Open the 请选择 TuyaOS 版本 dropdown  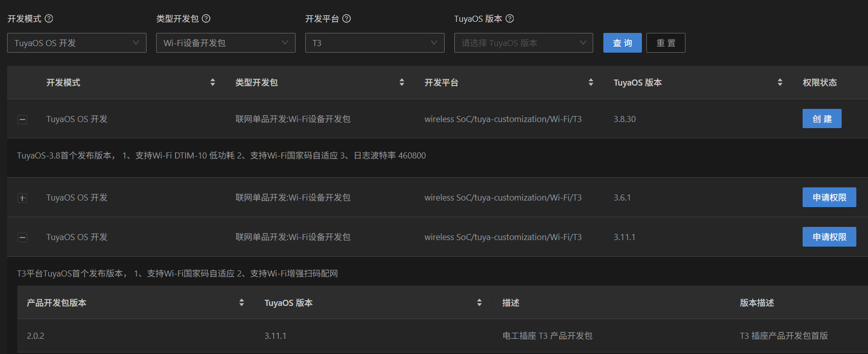click(x=524, y=43)
